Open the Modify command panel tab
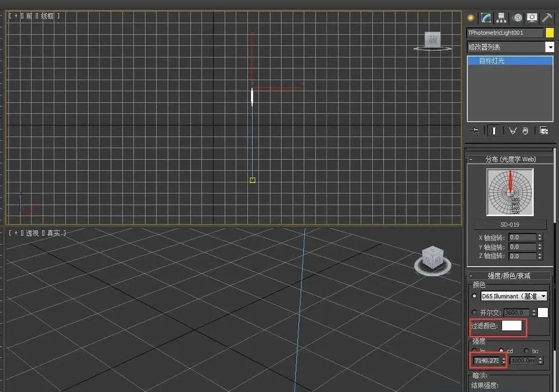Image resolution: width=559 pixels, height=392 pixels. (486, 17)
